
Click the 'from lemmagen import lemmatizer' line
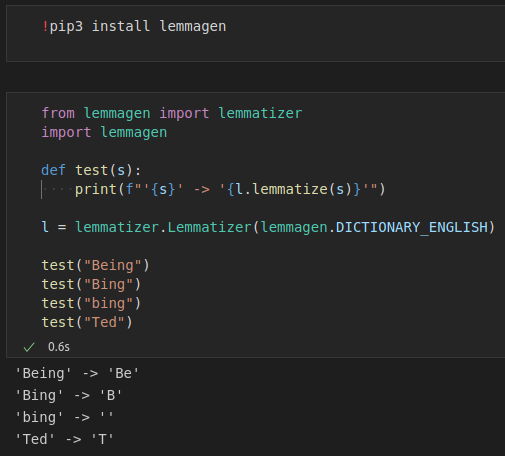172,113
